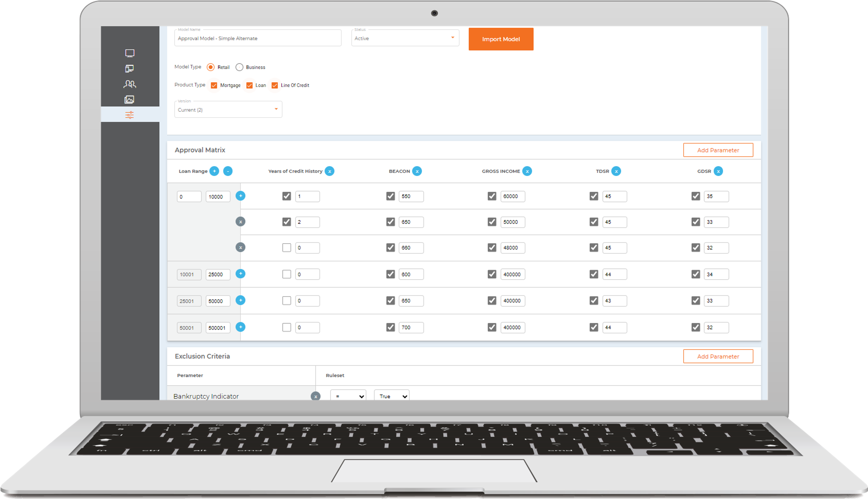The width and height of the screenshot is (868, 499).
Task: Click the Approval Matrix heading
Action: click(x=200, y=150)
